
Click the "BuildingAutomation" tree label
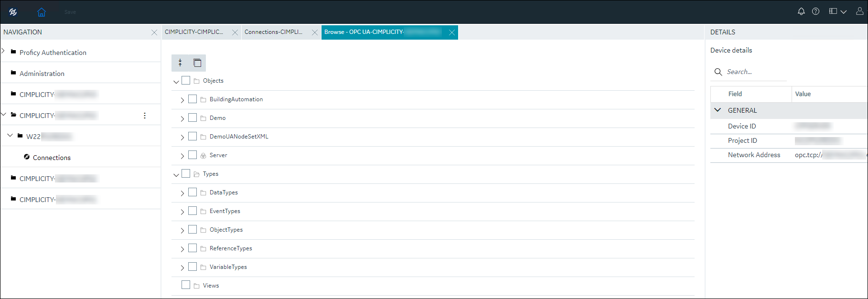(236, 99)
